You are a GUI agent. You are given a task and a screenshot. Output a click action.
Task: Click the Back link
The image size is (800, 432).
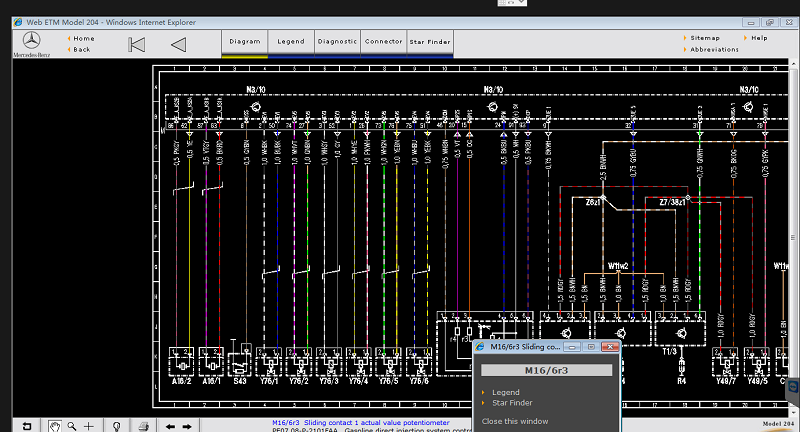(x=82, y=49)
